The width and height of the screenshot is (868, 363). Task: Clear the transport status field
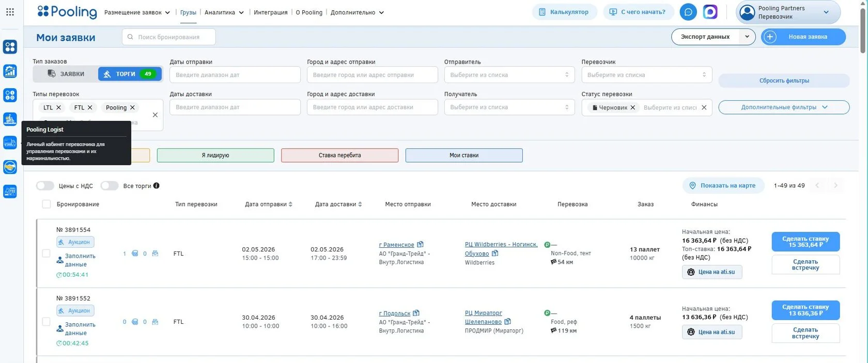[704, 107]
